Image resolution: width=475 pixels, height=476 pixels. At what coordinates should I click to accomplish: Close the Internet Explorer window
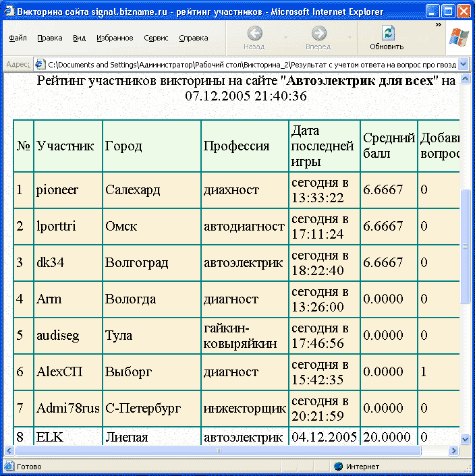(464, 11)
